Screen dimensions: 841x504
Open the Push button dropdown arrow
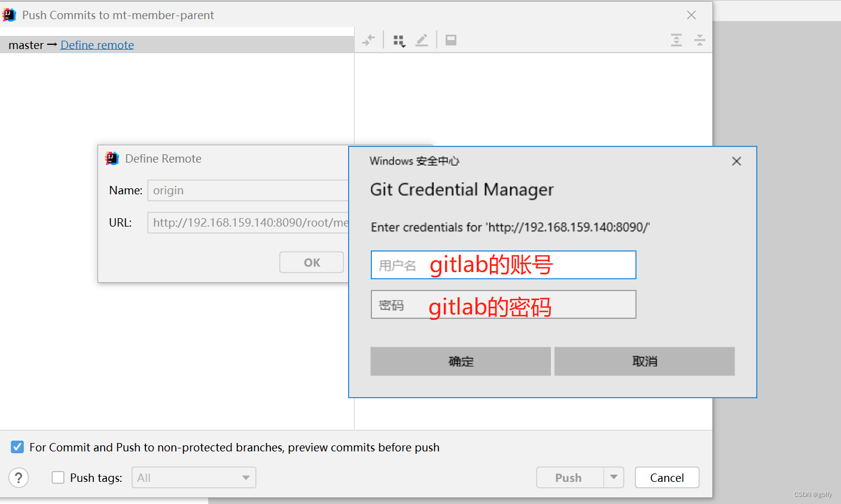(614, 478)
